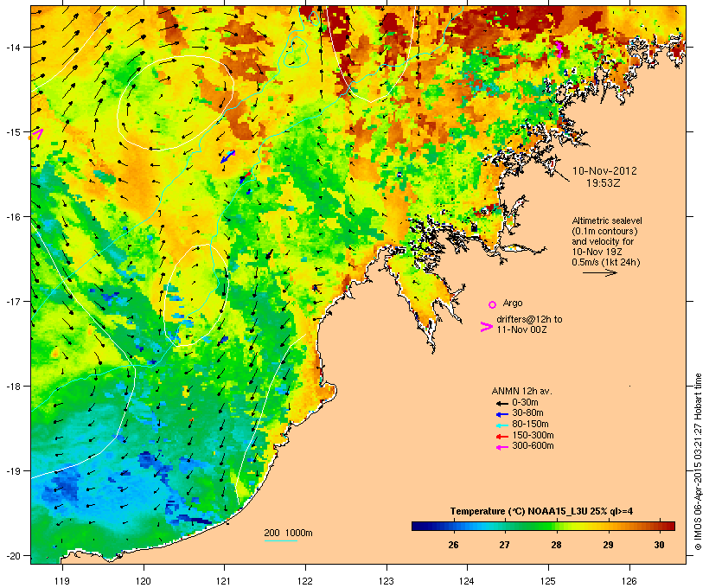Click the longitude axis label 119
The image size is (709, 588).
coord(62,581)
